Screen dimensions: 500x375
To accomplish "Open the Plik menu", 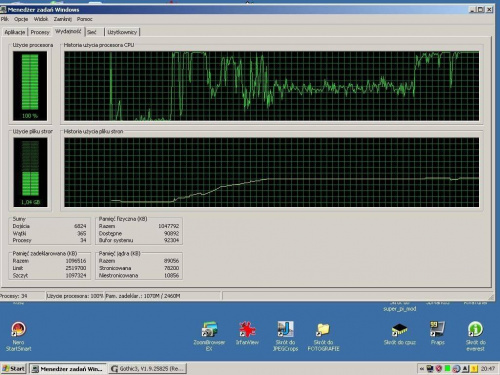I will coord(5,19).
